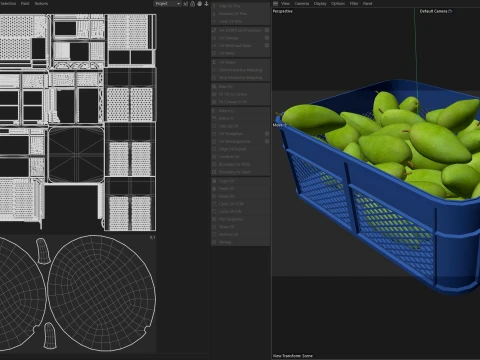Open Set UVW from Projection settings gear

(x=267, y=30)
